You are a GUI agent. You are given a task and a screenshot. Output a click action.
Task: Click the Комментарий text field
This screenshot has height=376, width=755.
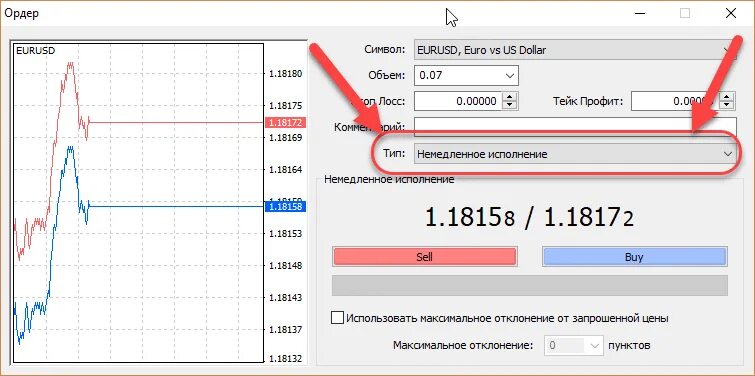pos(575,127)
